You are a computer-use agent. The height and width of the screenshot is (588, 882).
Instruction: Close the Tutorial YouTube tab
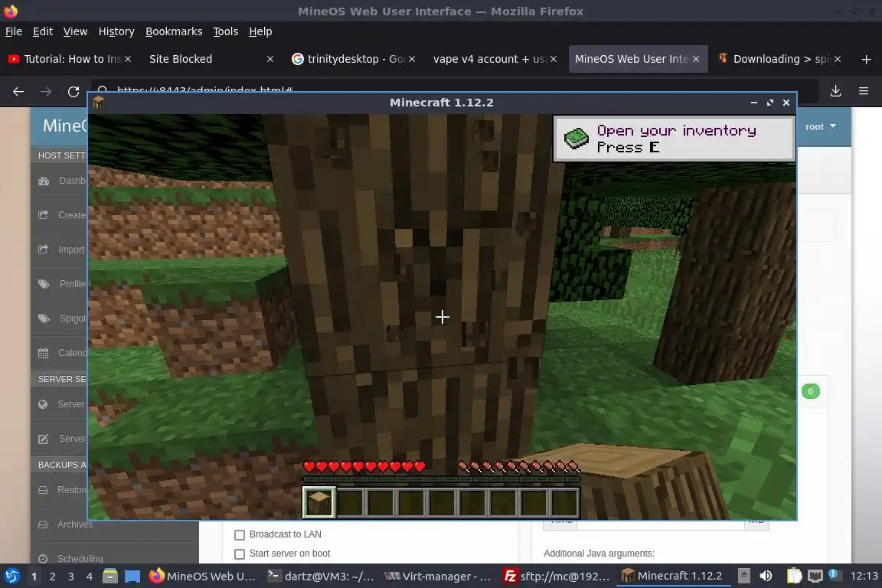(x=128, y=59)
